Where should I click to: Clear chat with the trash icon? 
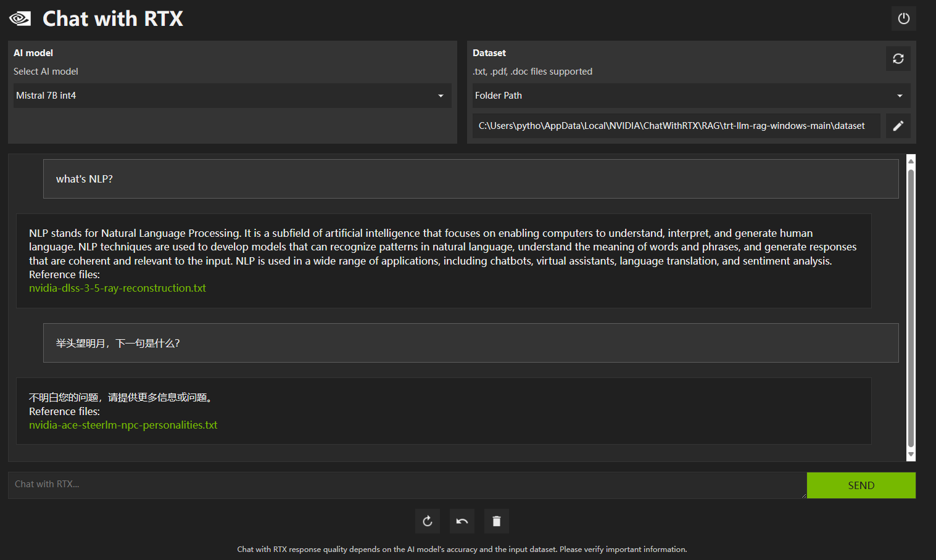pos(497,521)
